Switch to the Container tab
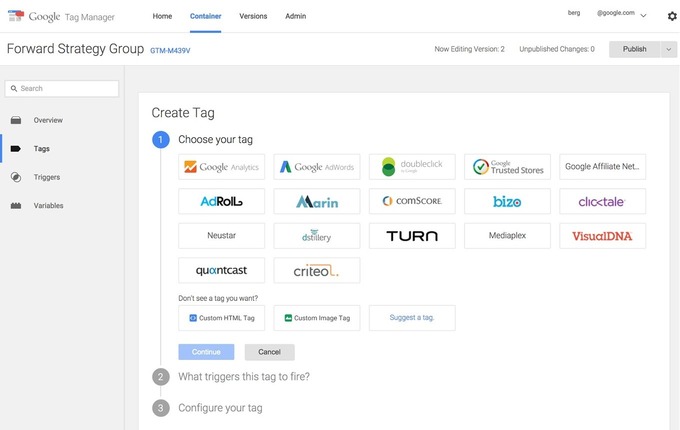Image resolution: width=680 pixels, height=430 pixels. [x=206, y=16]
